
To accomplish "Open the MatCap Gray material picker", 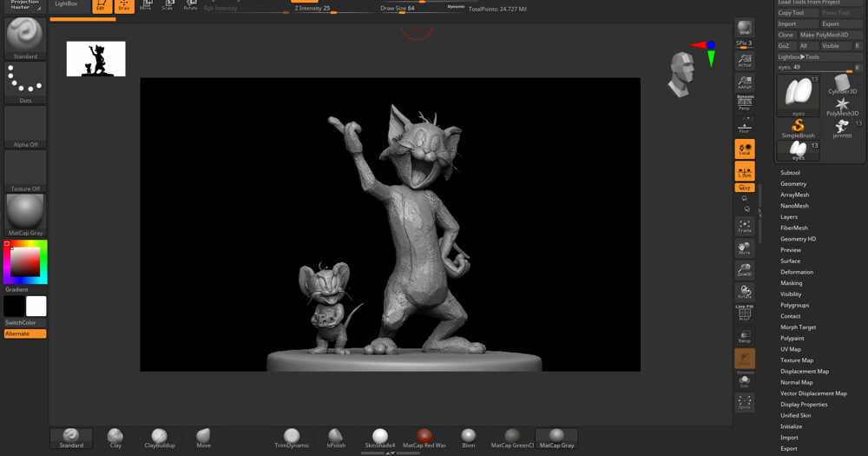I will point(25,215).
